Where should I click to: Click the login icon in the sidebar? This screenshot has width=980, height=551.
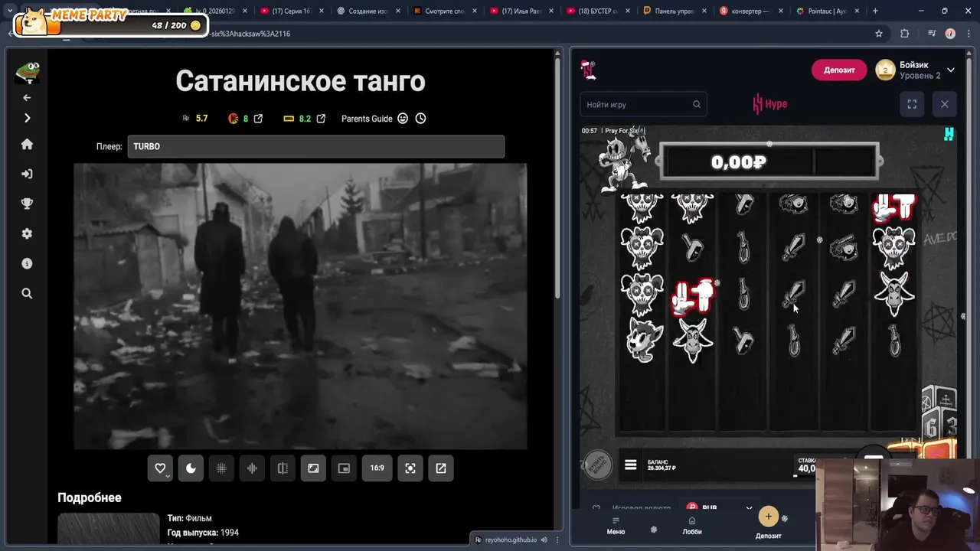click(27, 174)
